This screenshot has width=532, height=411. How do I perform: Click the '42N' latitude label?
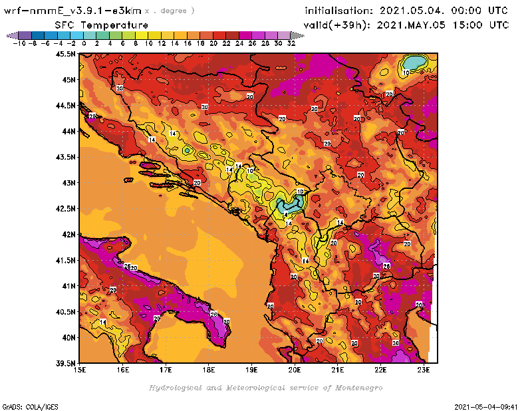[68, 235]
